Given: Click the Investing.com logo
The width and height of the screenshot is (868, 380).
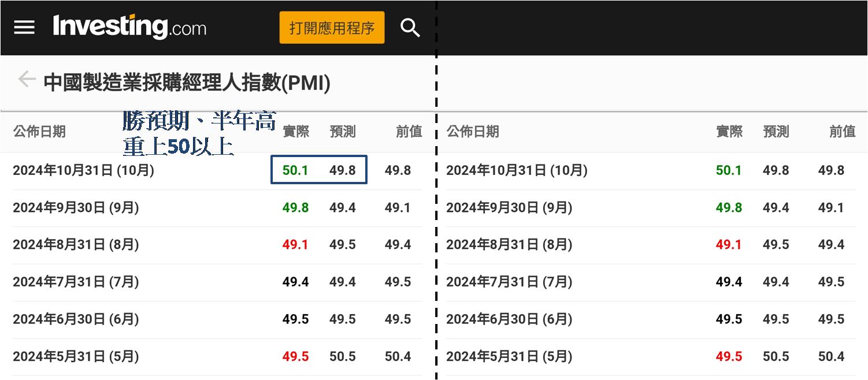Looking at the screenshot, I should point(129,27).
